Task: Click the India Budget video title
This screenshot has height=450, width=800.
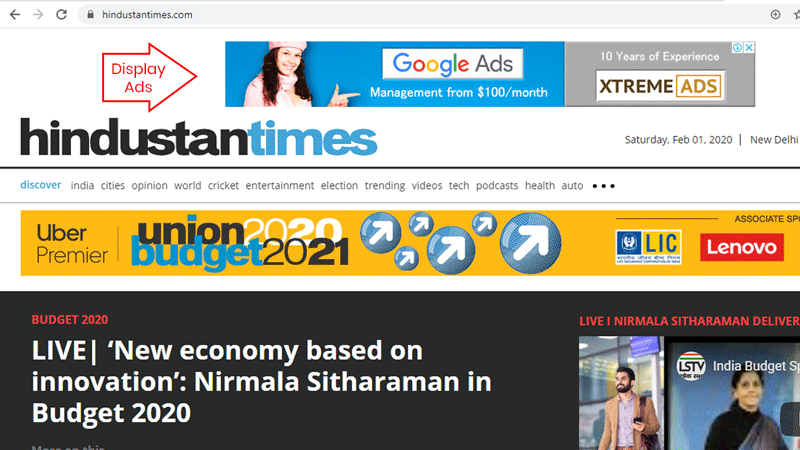Action: click(756, 366)
